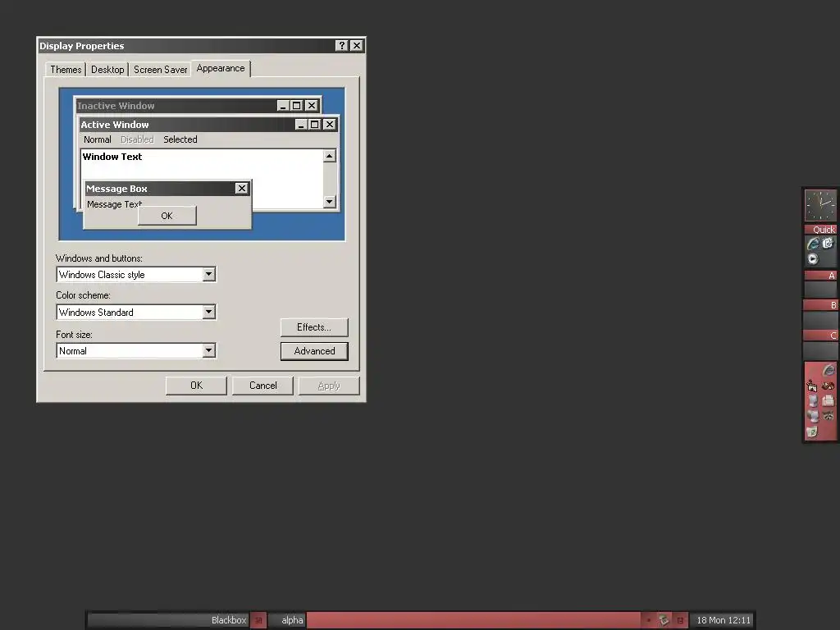Click the preview scrollbar down arrow
This screenshot has height=630, width=840.
330,202
